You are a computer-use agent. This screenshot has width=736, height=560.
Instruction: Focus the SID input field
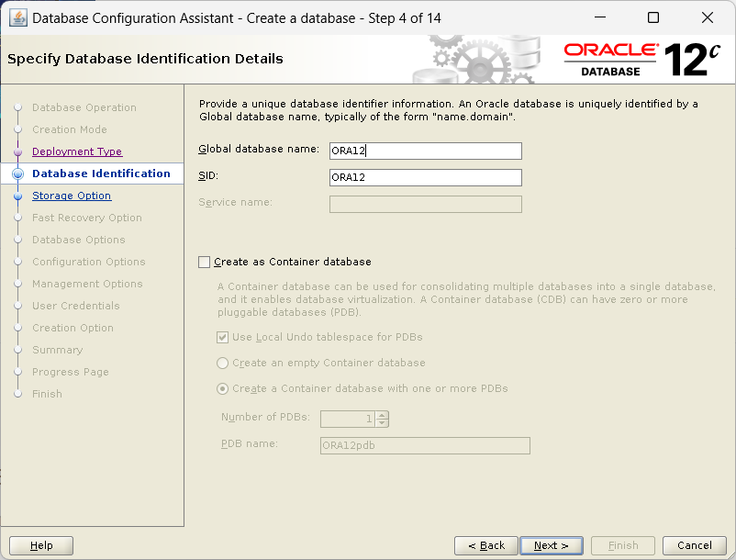click(x=425, y=177)
